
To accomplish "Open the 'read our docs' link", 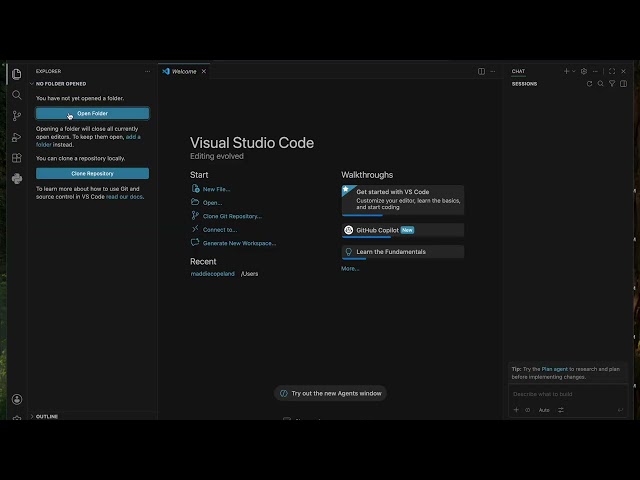I will [x=124, y=197].
